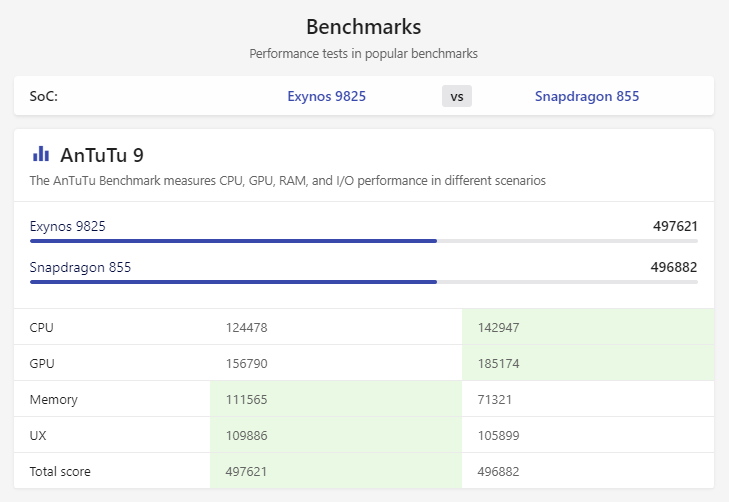Click Exynos Memory score 111565
Screen dimensions: 729x502
pyautogui.click(x=246, y=400)
